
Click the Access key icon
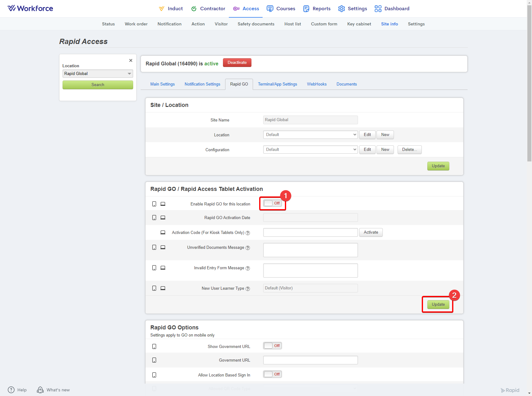point(236,9)
